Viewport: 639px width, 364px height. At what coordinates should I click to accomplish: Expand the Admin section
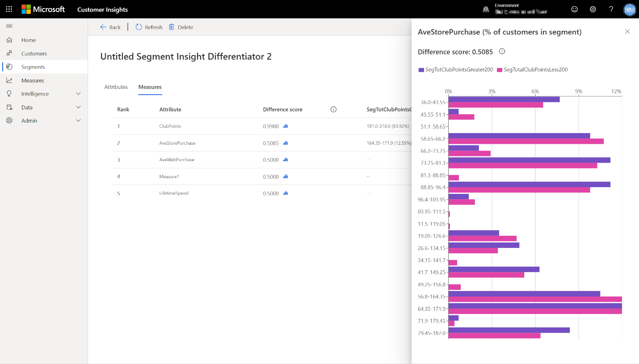(x=30, y=120)
